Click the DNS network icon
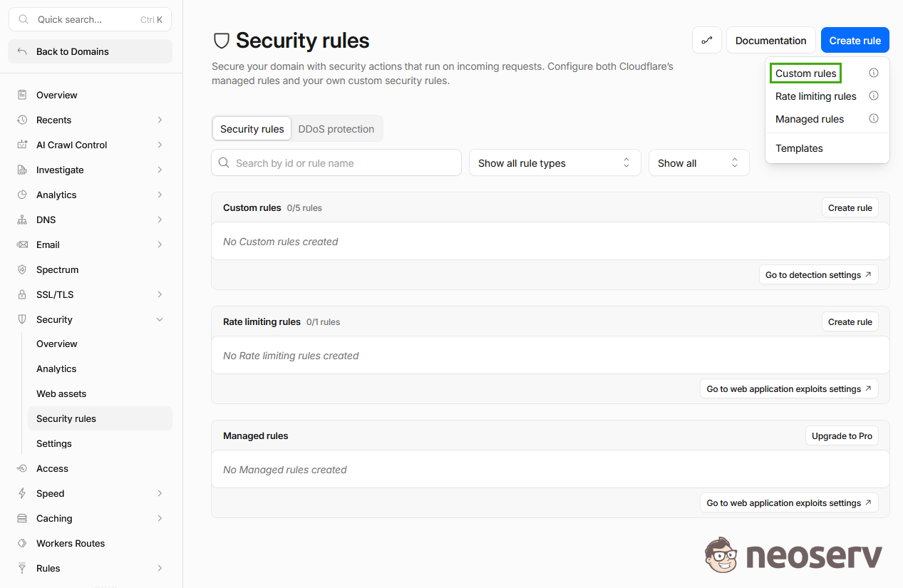 click(x=22, y=220)
